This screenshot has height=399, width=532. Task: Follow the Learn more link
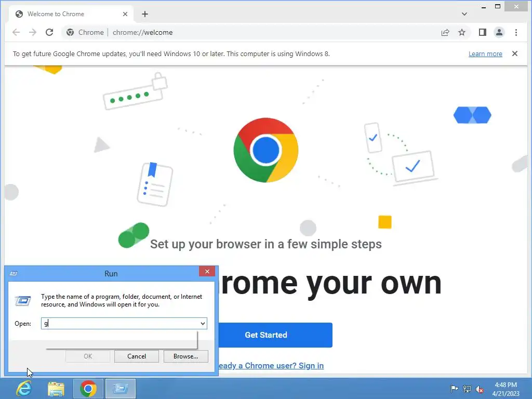pos(485,54)
